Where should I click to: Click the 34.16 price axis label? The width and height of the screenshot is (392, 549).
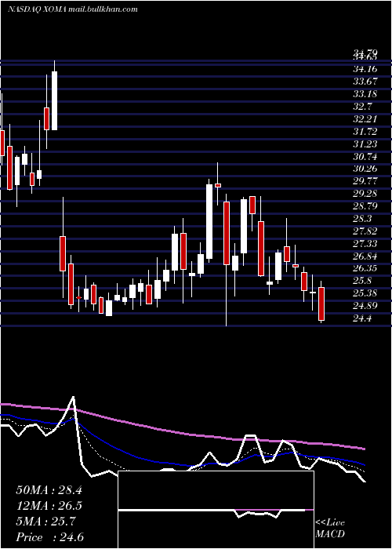tap(365, 68)
